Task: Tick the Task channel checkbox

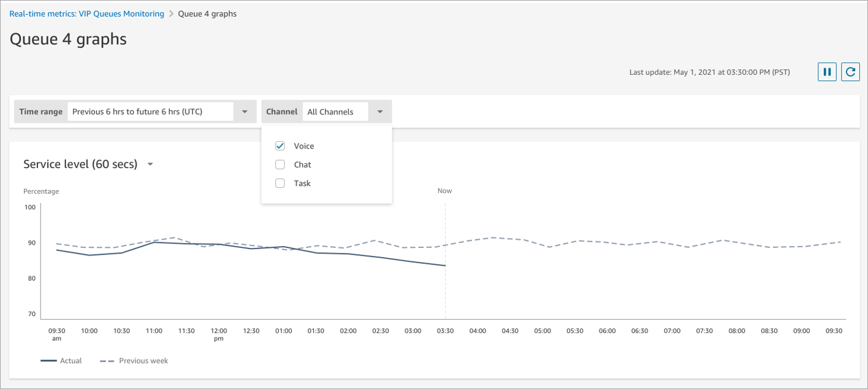Action: coord(280,183)
